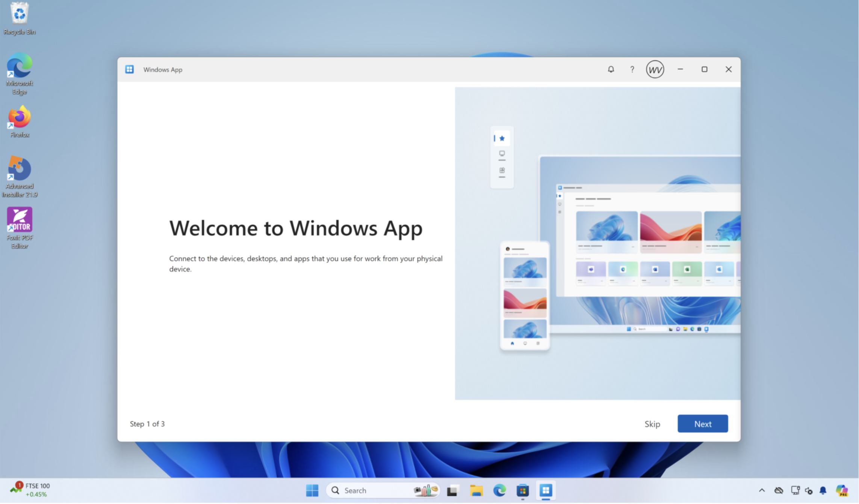This screenshot has width=859, height=504.
Task: Click the Windows App logo in title bar
Action: pos(130,69)
